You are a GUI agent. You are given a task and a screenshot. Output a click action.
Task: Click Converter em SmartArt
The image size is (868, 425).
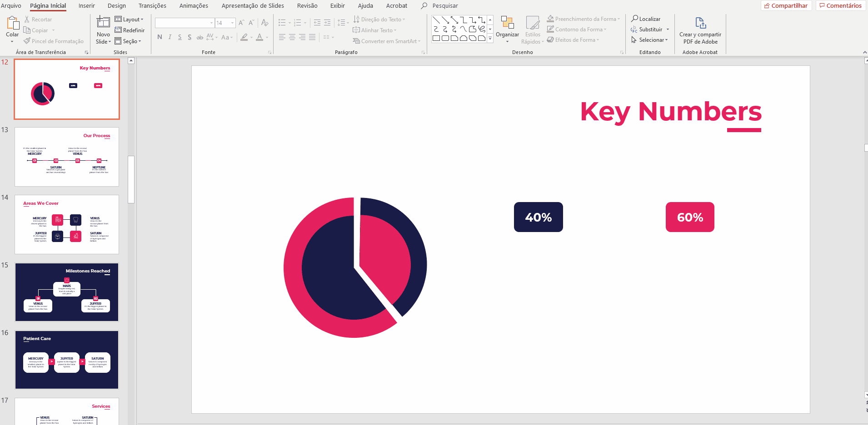click(x=387, y=41)
